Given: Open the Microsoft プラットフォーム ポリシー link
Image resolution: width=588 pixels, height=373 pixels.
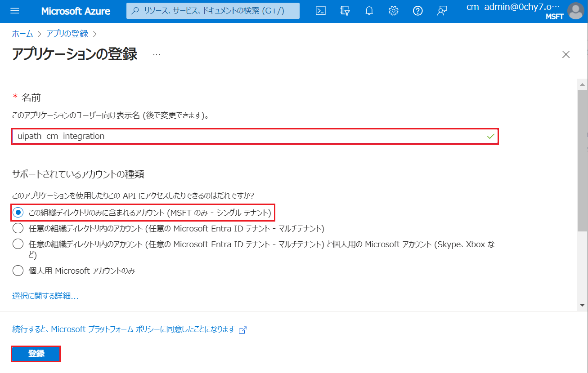Looking at the screenshot, I should (124, 329).
